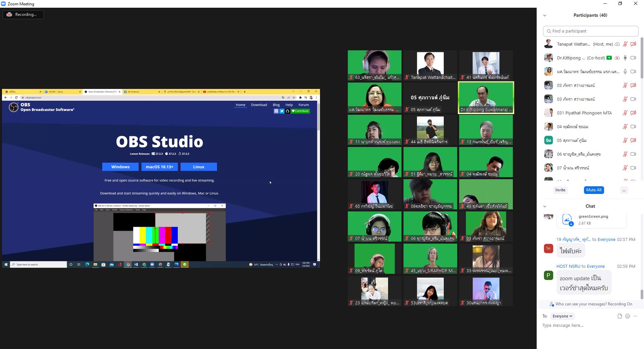Open the participants more options (...) button
Image resolution: width=644 pixels, height=349 pixels.
[624, 190]
